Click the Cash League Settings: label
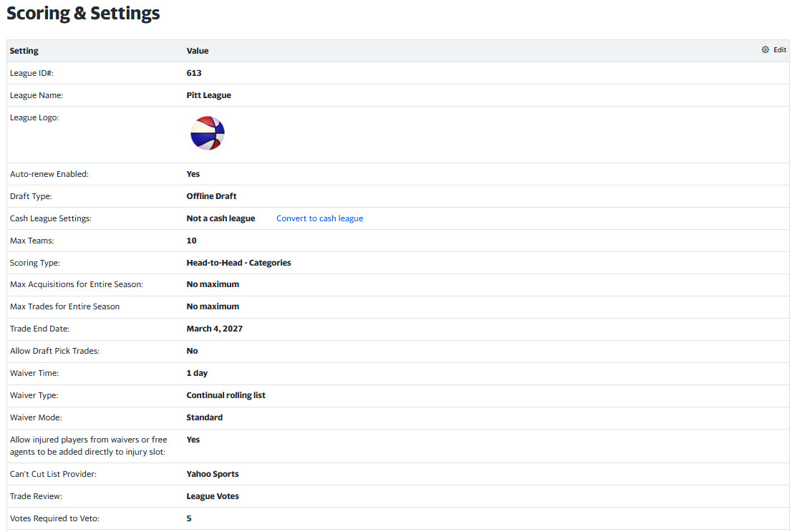Image resolution: width=797 pixels, height=532 pixels. pos(50,218)
